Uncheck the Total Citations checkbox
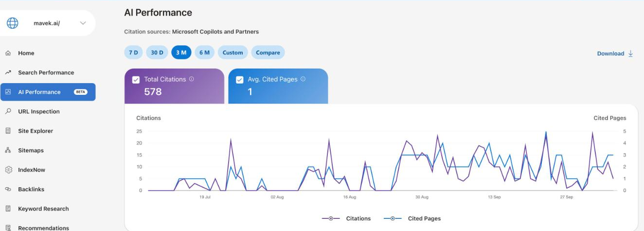 click(136, 80)
